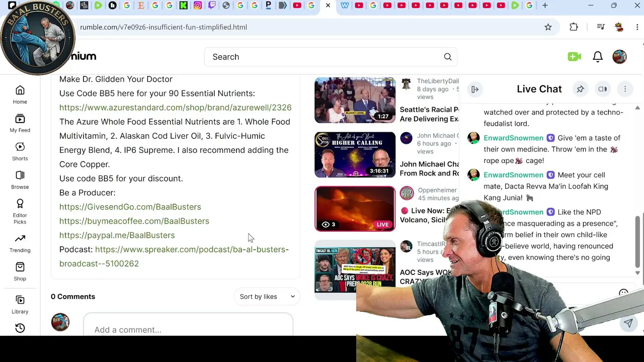Open the Azure Standard shop link
This screenshot has width=644, height=362.
[175, 108]
